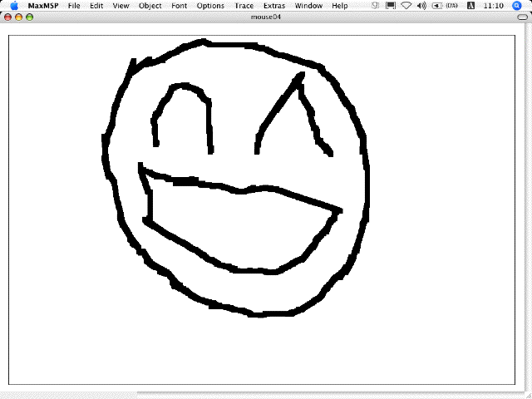This screenshot has width=532, height=399.
Task: Close the mouse04 window
Action: [7, 17]
